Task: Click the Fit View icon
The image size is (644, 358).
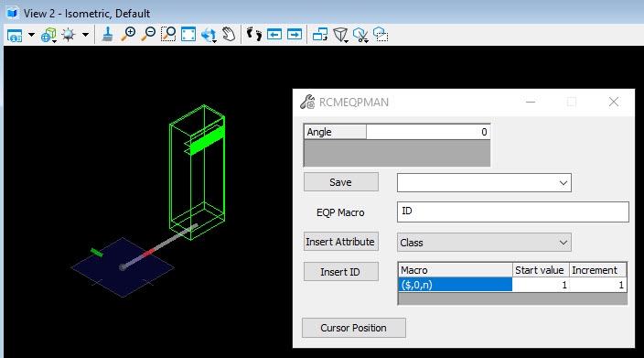Action: [x=188, y=35]
